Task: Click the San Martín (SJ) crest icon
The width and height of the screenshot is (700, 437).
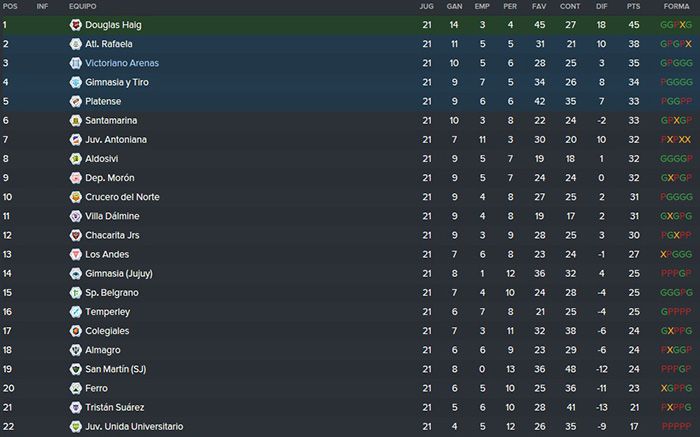Action: pos(75,369)
